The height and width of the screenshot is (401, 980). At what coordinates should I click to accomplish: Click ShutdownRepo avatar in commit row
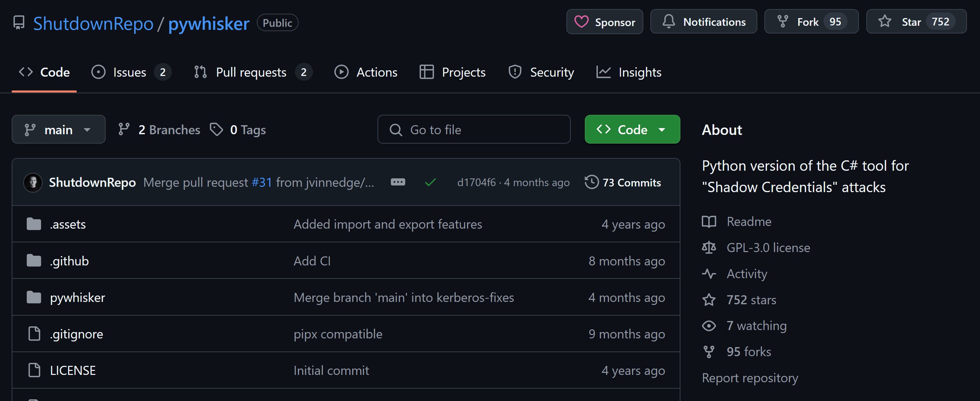tap(33, 182)
